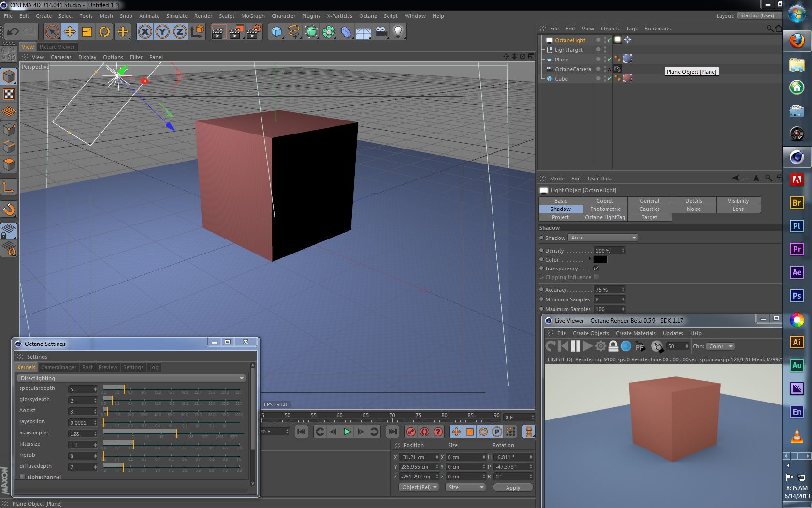Click the blue sphere icon in Live Viewer

(626, 346)
